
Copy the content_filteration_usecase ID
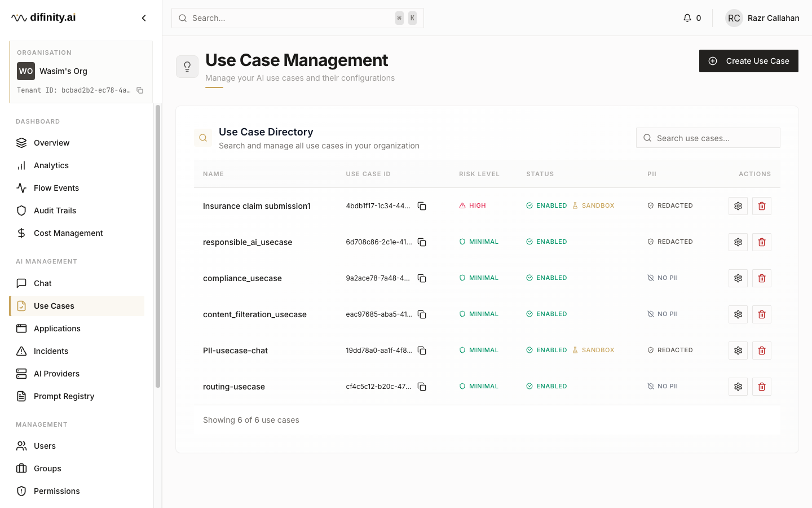pyautogui.click(x=422, y=314)
